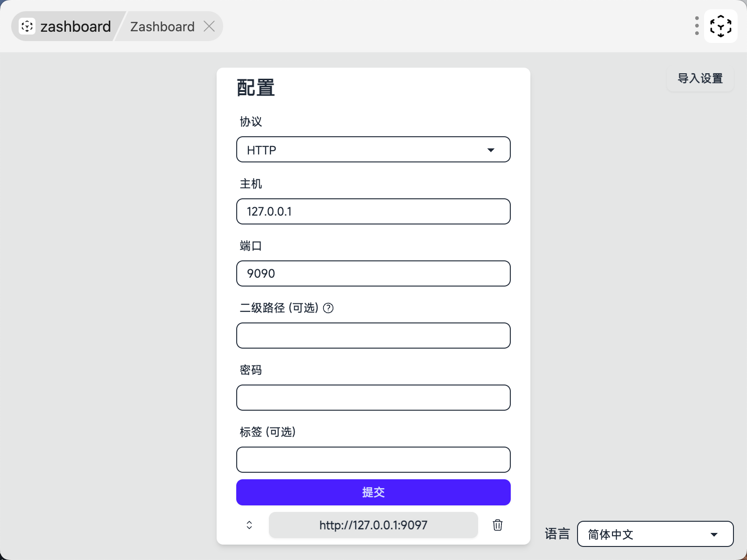Expand the 语言 language dropdown
Viewport: 747px width, 560px height.
coord(655,534)
